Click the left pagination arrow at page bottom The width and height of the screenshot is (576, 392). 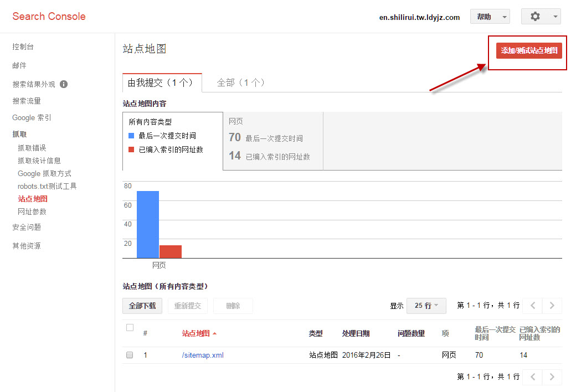tap(532, 376)
